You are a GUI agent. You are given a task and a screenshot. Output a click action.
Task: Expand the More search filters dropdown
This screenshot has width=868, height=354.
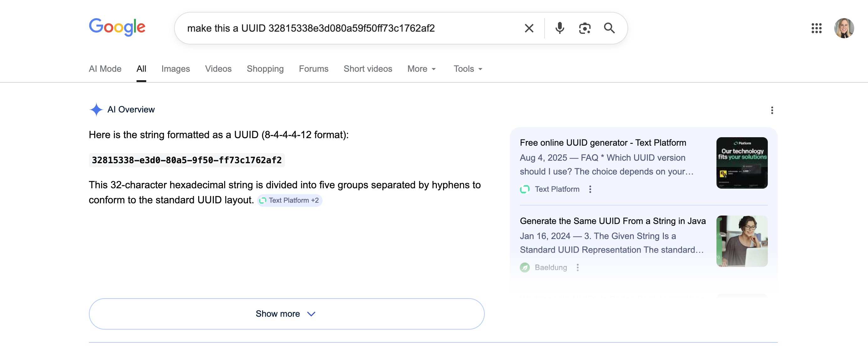(x=422, y=69)
